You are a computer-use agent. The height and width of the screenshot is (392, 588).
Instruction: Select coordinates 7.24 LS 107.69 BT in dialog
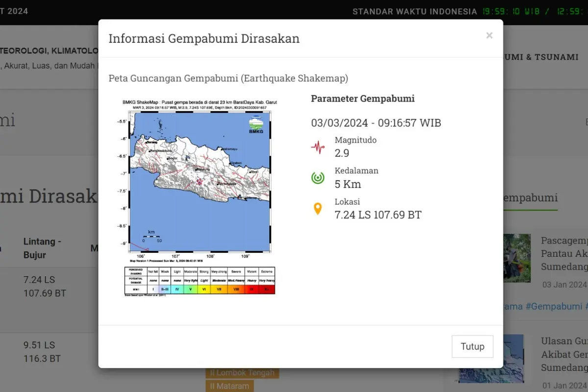(x=378, y=215)
